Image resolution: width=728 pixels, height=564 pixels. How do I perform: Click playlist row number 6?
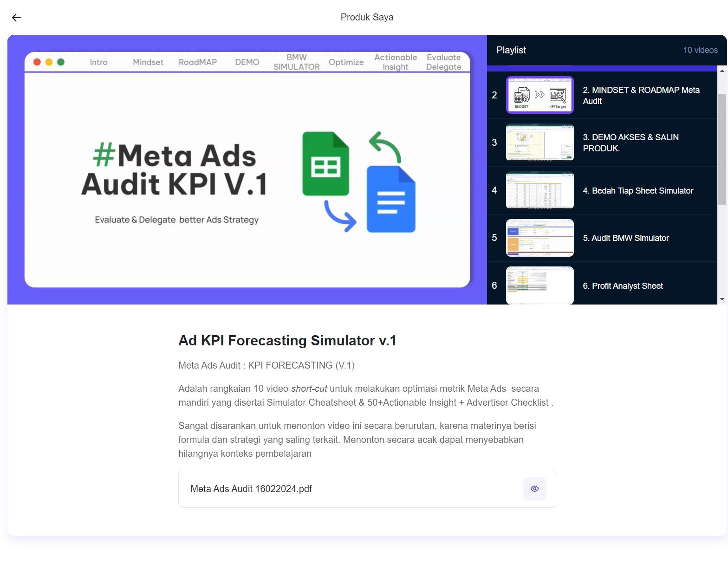[494, 285]
